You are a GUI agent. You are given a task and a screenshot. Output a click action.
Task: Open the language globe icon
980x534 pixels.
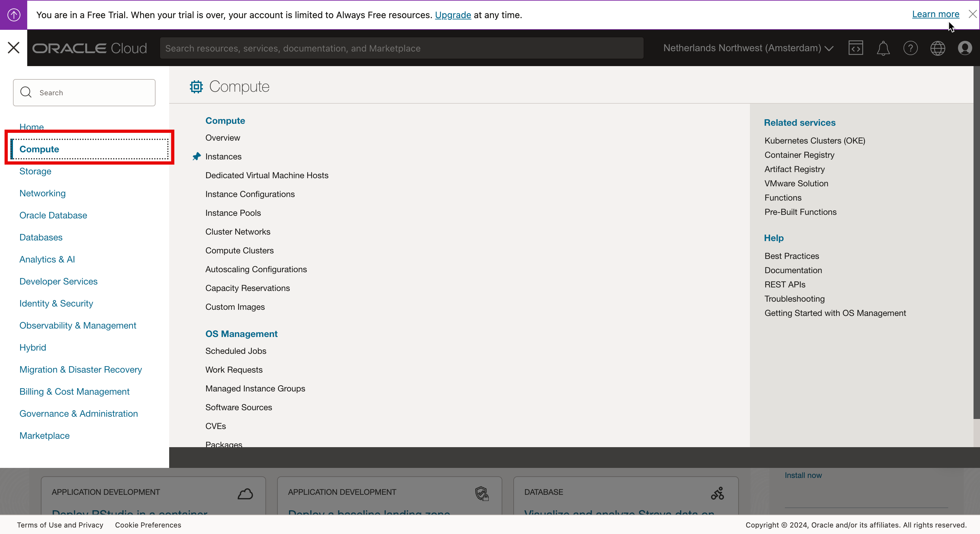coord(938,48)
